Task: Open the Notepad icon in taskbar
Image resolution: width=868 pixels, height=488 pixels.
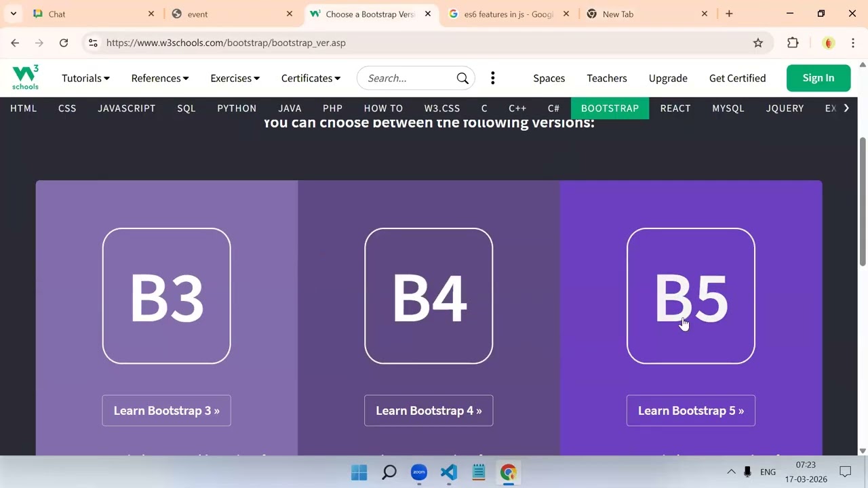Action: (x=479, y=472)
